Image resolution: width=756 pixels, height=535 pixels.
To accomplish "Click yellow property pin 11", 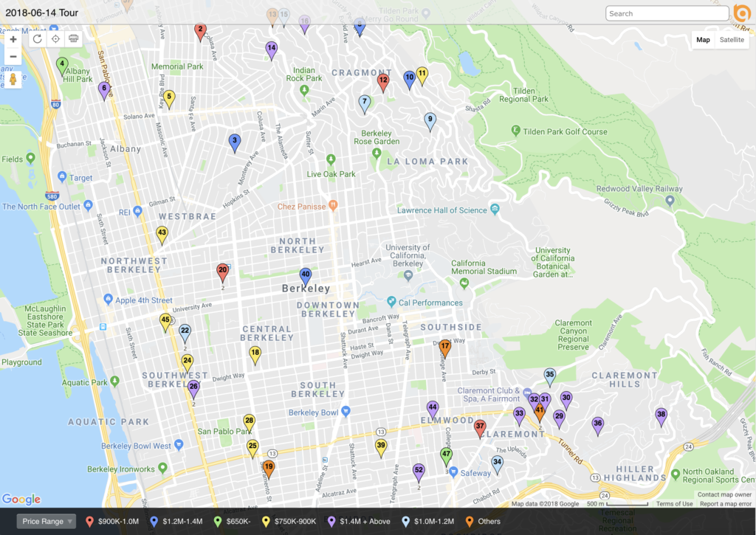I will pos(422,76).
